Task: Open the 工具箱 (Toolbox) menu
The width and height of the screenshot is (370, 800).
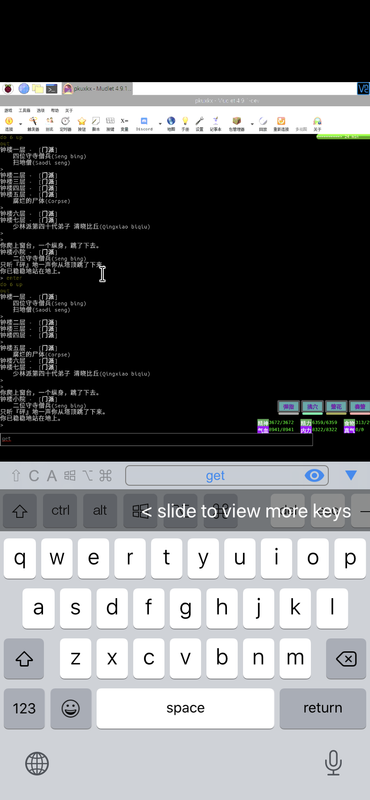Action: (x=24, y=110)
